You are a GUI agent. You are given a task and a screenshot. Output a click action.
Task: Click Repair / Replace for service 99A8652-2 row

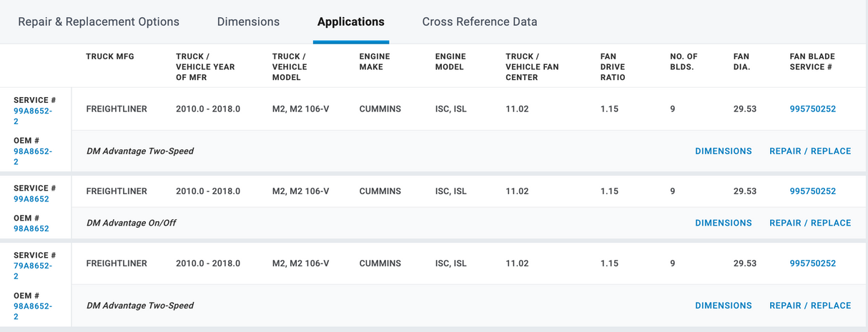pyautogui.click(x=809, y=151)
